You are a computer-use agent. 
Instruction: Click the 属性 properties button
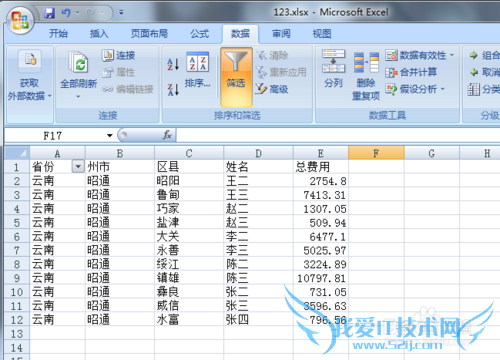point(119,72)
